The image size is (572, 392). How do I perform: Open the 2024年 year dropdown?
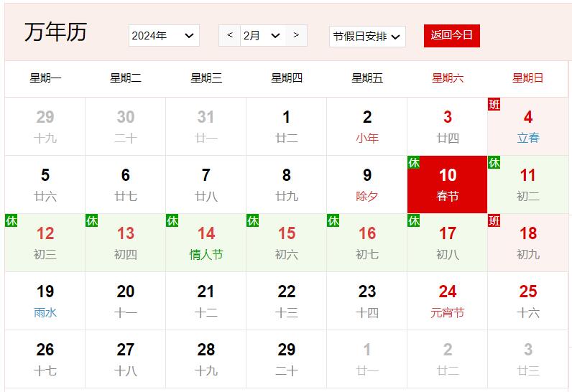tap(164, 36)
